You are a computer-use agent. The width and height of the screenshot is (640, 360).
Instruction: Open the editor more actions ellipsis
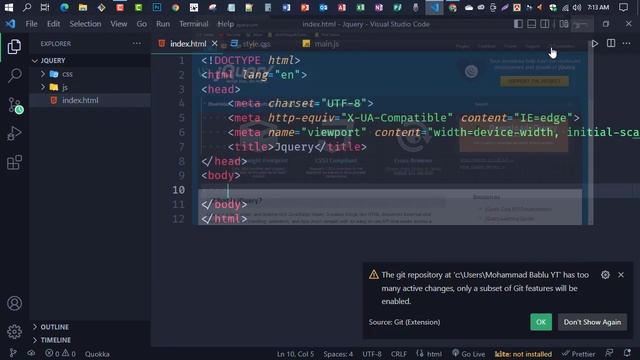coord(627,43)
